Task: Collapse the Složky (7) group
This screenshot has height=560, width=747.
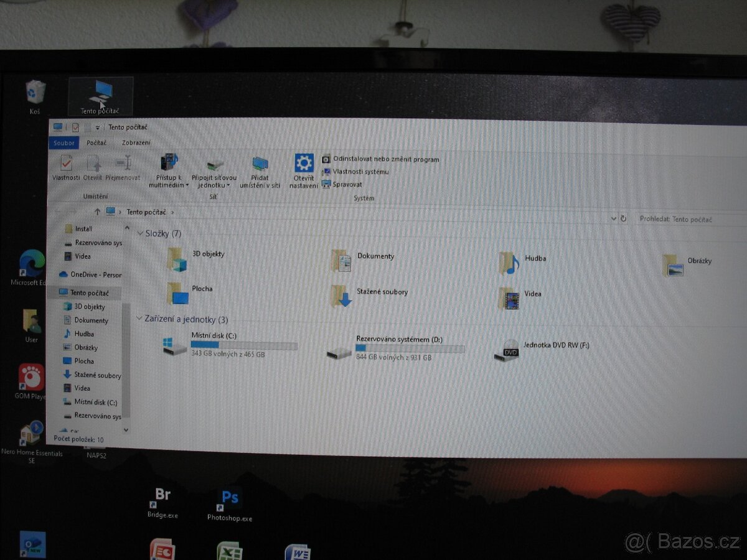Action: click(140, 233)
